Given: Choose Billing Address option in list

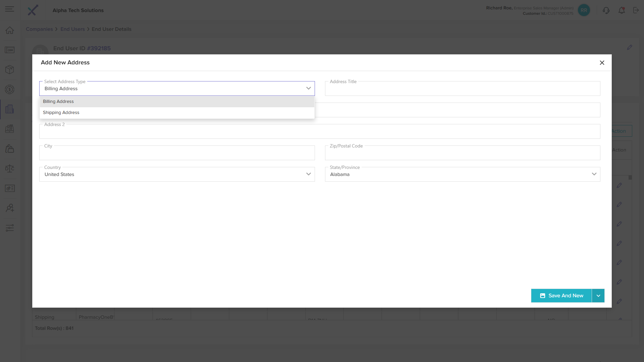Looking at the screenshot, I should (x=58, y=102).
